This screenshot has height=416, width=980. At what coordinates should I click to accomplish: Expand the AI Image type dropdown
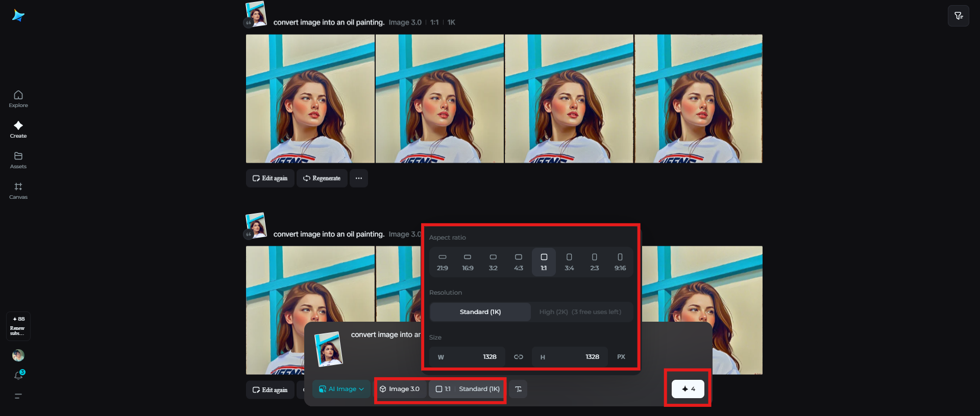click(x=341, y=389)
